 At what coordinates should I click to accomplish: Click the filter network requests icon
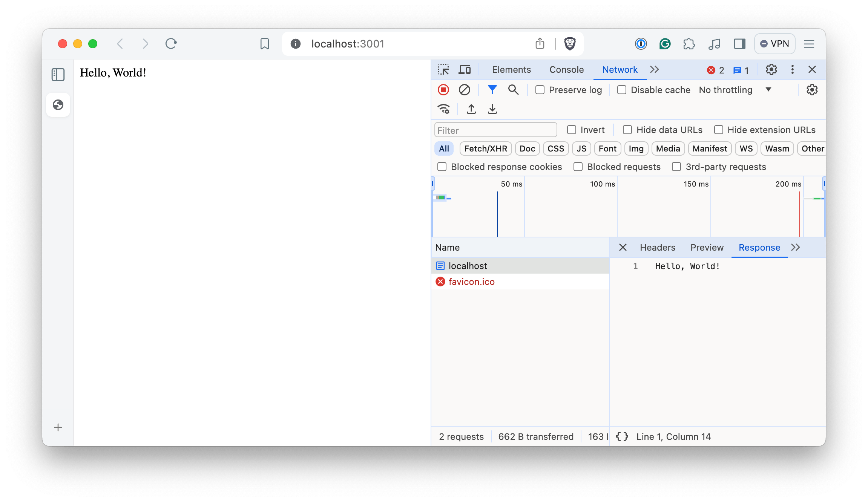coord(491,90)
